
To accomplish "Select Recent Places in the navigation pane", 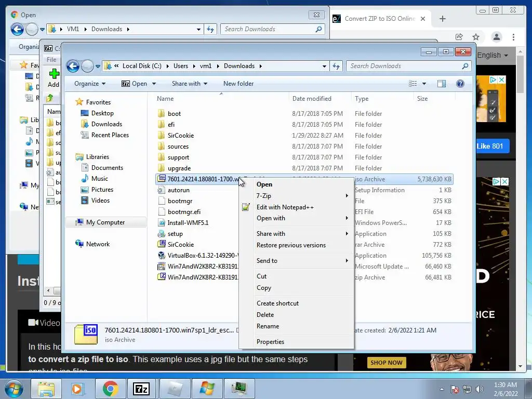I will pos(105,135).
